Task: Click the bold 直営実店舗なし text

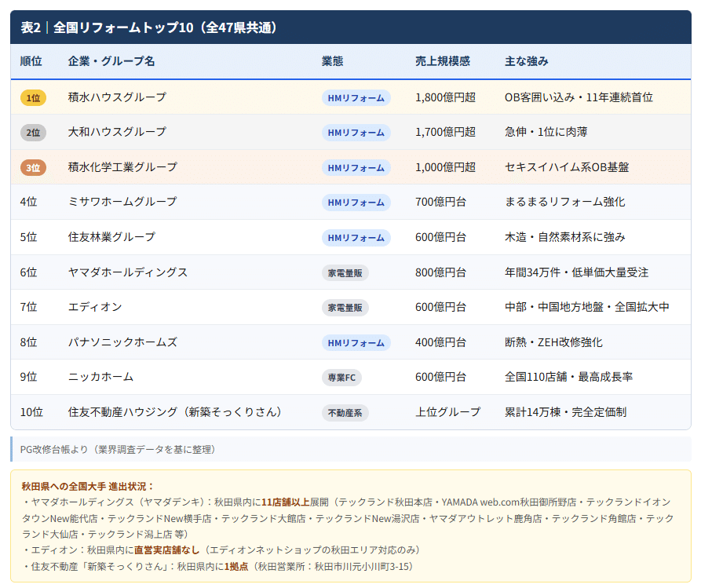Action: (166, 550)
